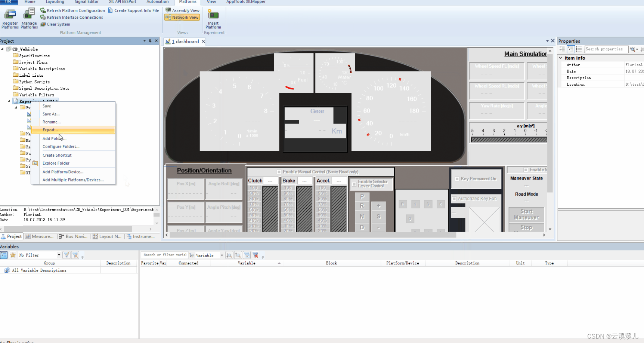The image size is (644, 343).
Task: Switch to Assembly View
Action: (182, 10)
